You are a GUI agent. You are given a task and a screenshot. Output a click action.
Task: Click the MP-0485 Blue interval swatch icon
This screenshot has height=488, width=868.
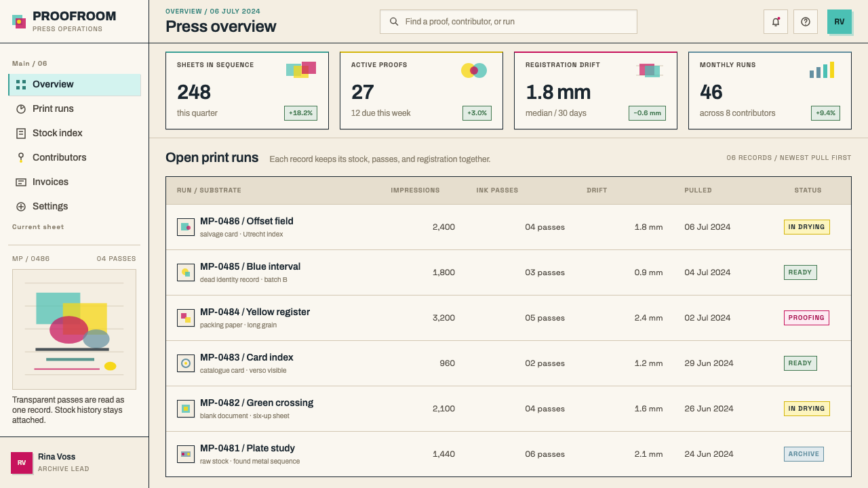coord(186,272)
